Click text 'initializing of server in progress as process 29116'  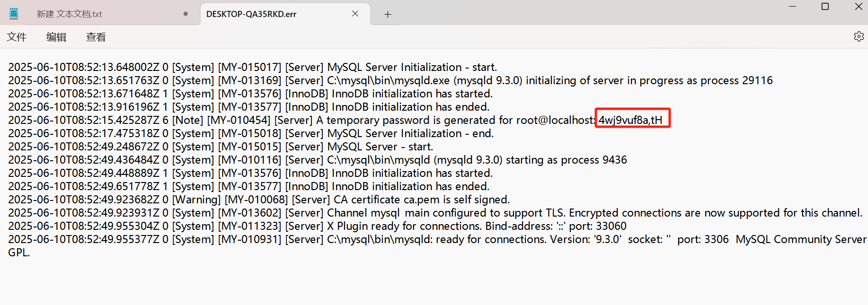click(649, 80)
